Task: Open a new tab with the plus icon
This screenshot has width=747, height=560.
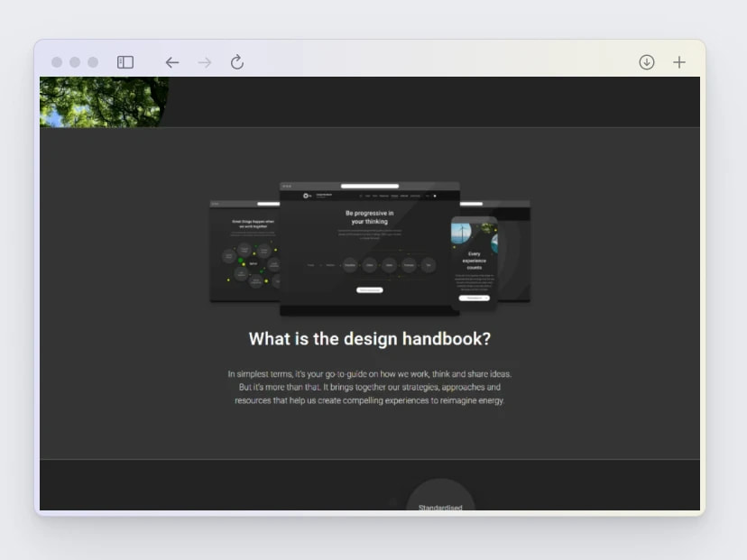Action: (679, 62)
